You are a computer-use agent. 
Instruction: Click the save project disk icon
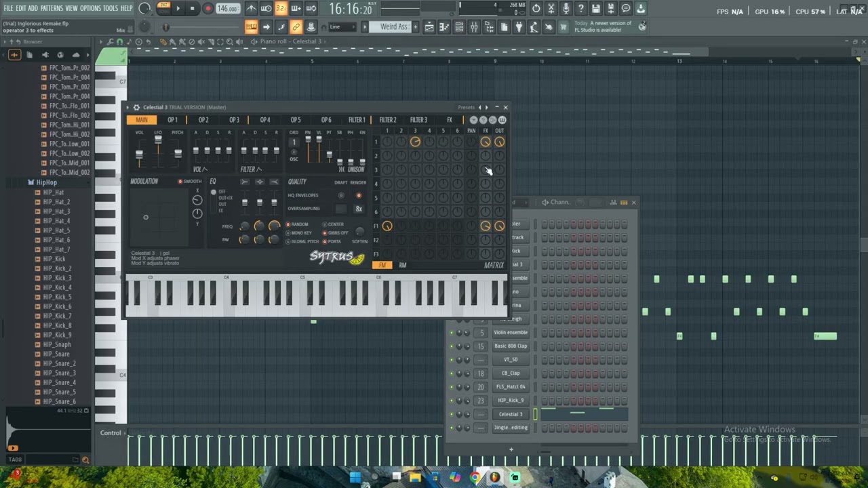(596, 9)
